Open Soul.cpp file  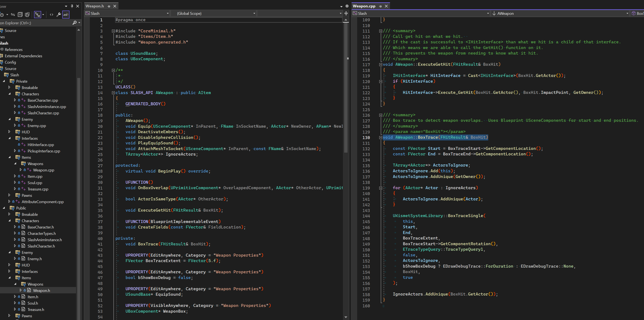pos(35,183)
